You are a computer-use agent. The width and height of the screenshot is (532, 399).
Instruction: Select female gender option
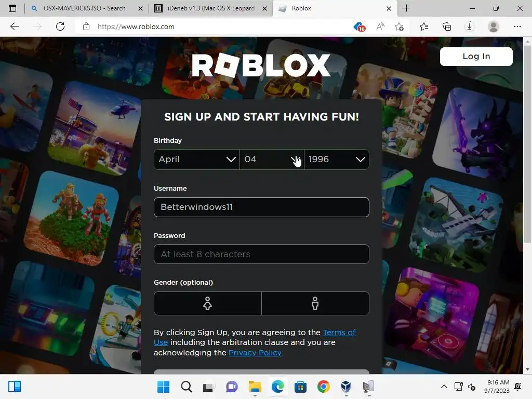tap(208, 303)
